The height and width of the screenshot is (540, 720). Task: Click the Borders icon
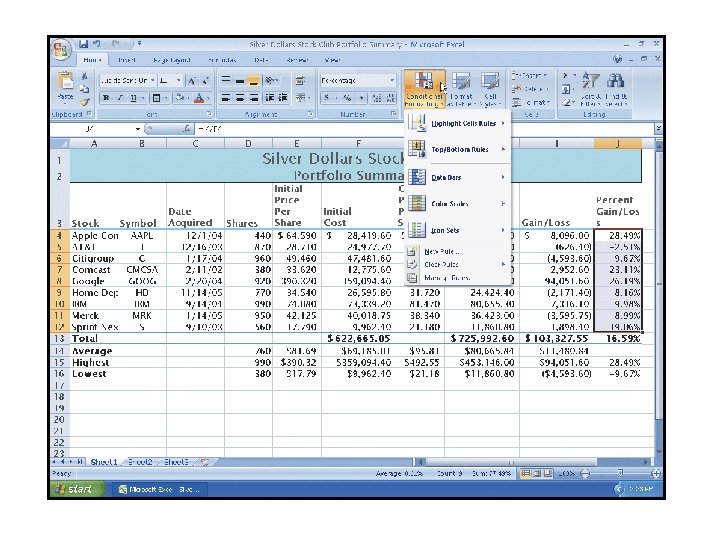[x=157, y=98]
